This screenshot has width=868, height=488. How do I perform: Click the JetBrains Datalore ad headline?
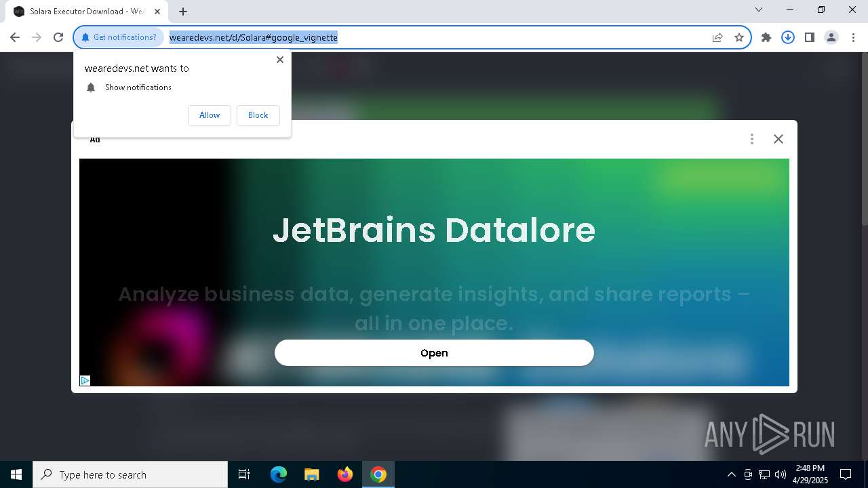click(434, 230)
